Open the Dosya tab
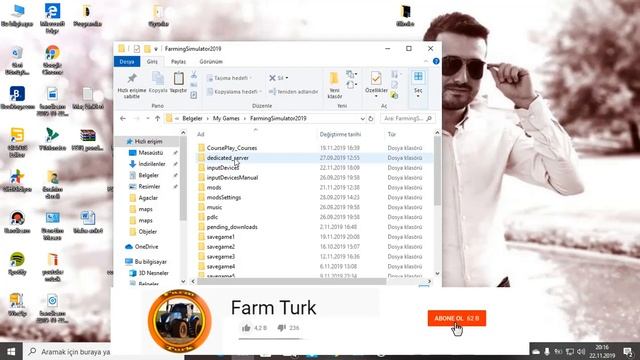 tap(127, 62)
